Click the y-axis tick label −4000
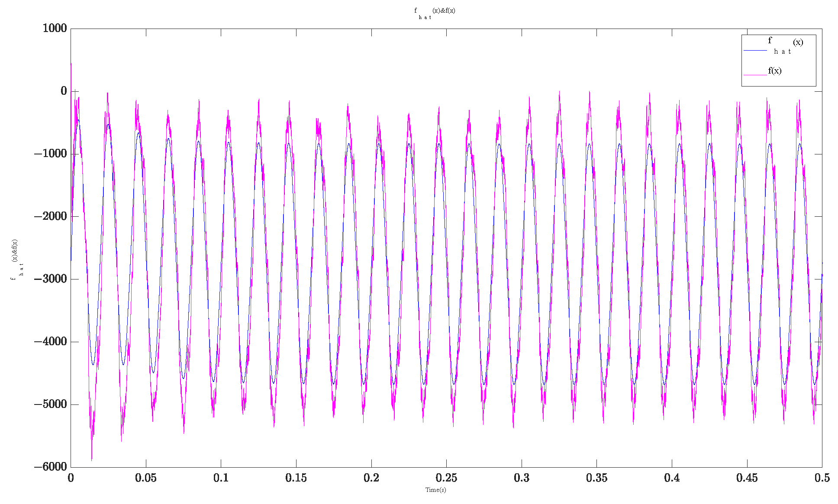The height and width of the screenshot is (504, 838). click(51, 342)
